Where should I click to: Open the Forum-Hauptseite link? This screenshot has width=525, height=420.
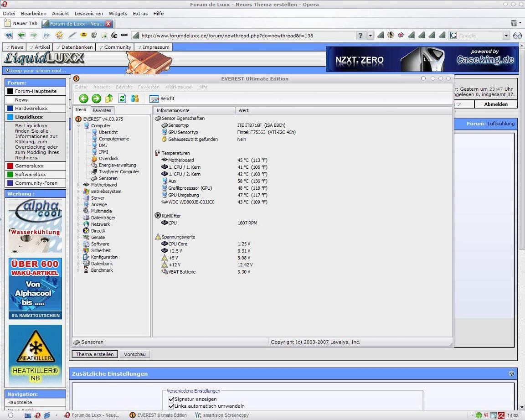[35, 91]
